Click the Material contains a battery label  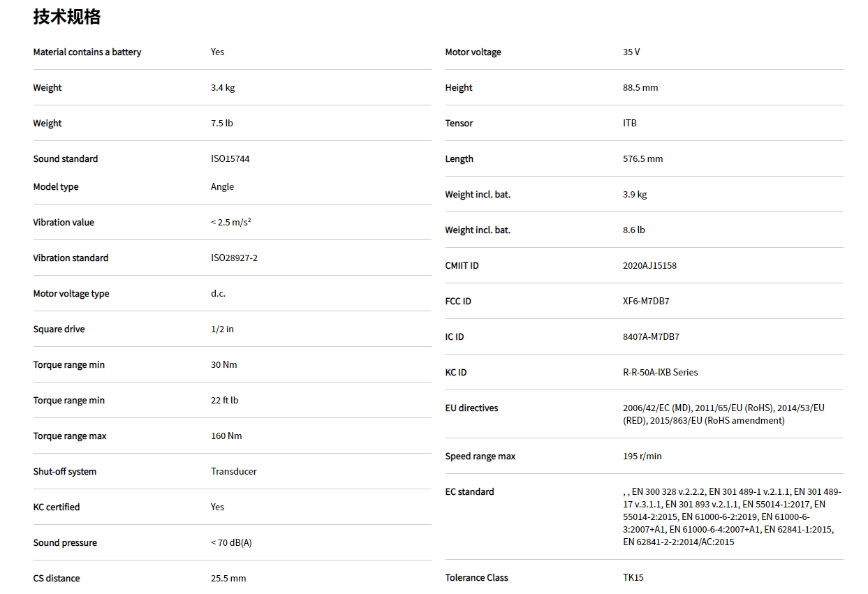click(87, 52)
